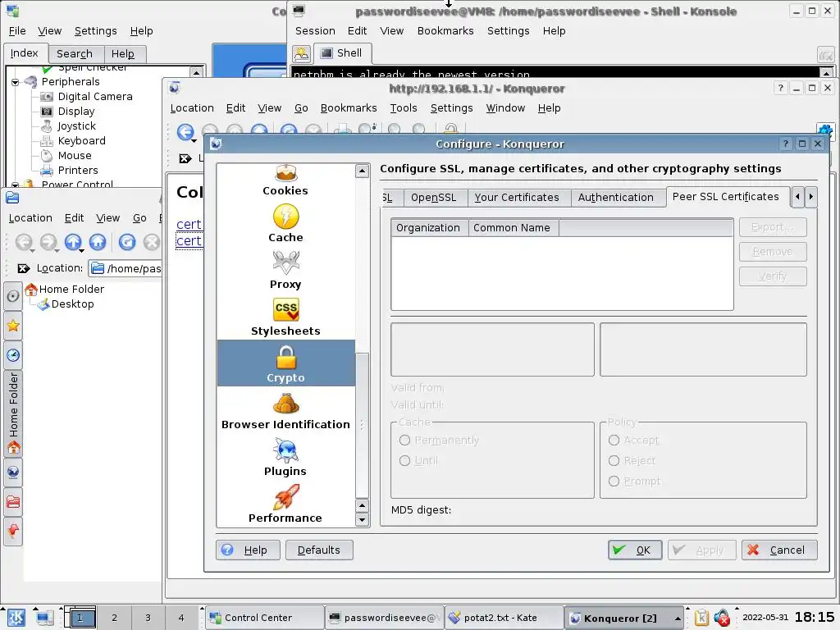Open the Stylesheets section
The image size is (840, 630).
pos(285,317)
